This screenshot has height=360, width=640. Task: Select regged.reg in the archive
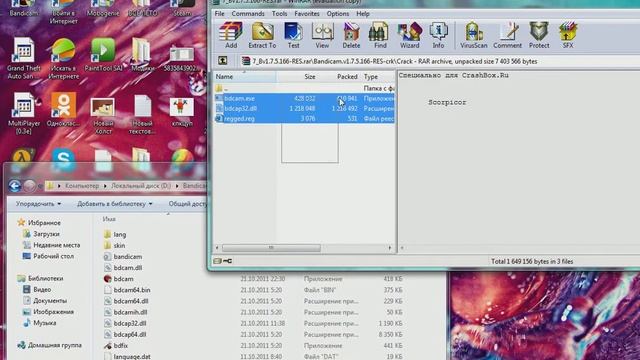tap(304, 119)
